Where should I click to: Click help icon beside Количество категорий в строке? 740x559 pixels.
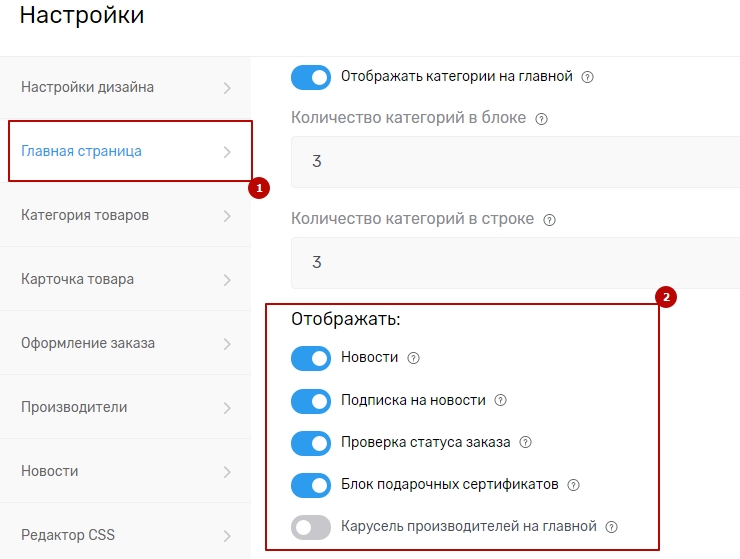[550, 220]
